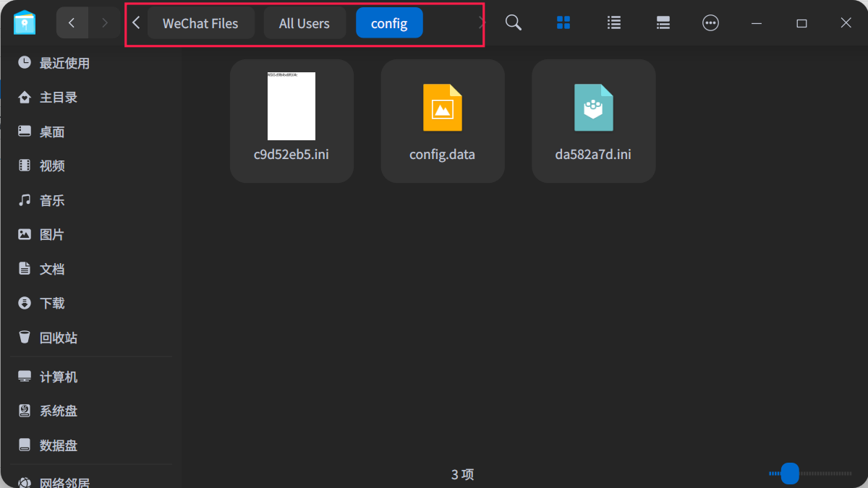Click the desktop icon beside 桌面
868x488 pixels.
pyautogui.click(x=25, y=132)
